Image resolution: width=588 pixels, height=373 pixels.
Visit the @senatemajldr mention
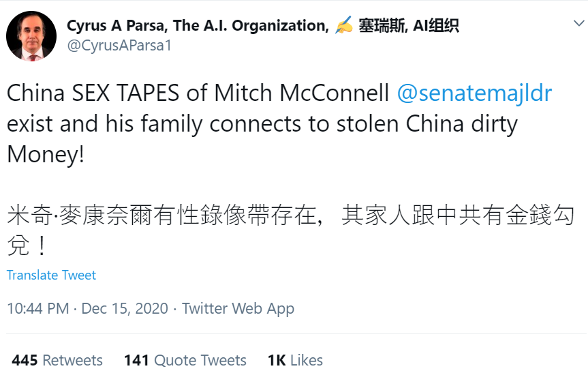pos(474,93)
